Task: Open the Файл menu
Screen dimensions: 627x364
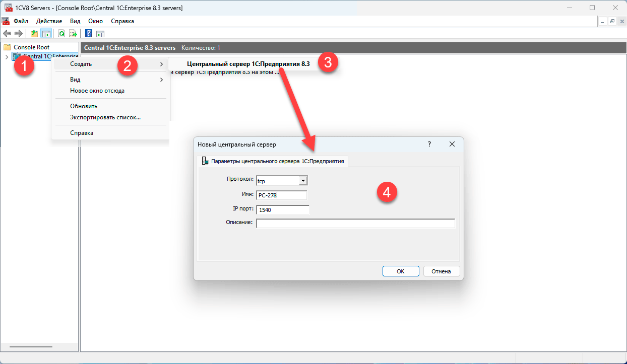Action: [x=21, y=21]
